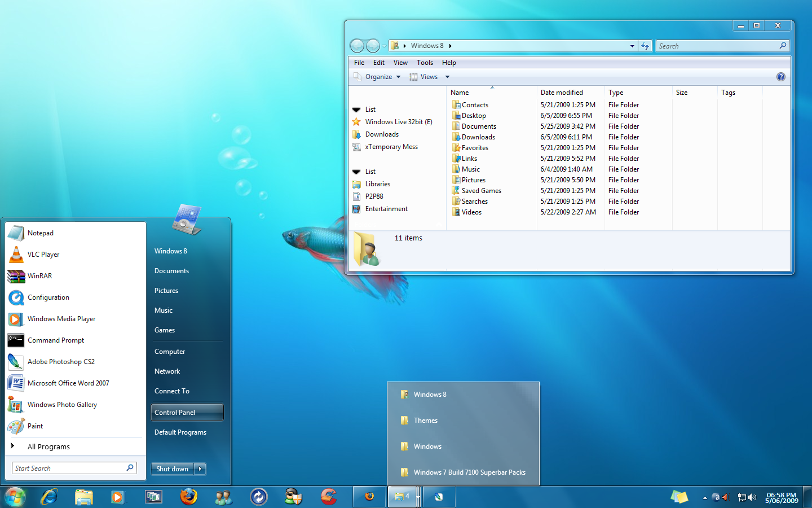The height and width of the screenshot is (508, 812).
Task: Open Windows Live 32bit (E) favorite link
Action: 392,122
